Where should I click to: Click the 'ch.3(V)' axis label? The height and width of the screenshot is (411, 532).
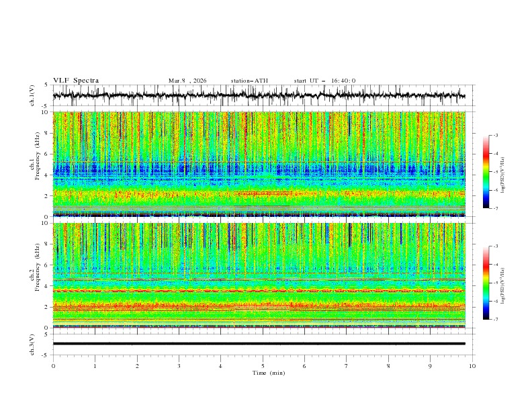point(32,345)
